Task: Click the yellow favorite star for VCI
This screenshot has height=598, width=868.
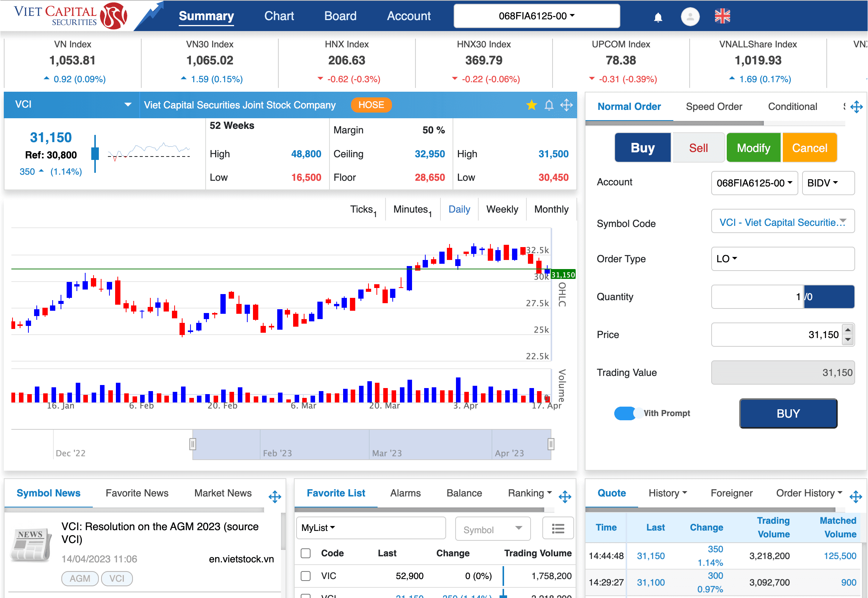Action: (x=532, y=105)
